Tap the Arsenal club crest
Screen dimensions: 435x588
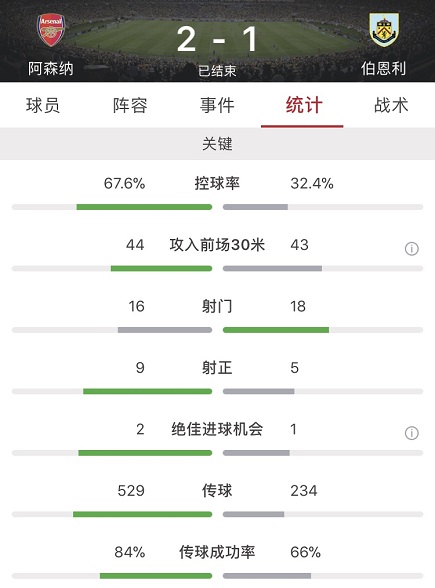pos(51,30)
